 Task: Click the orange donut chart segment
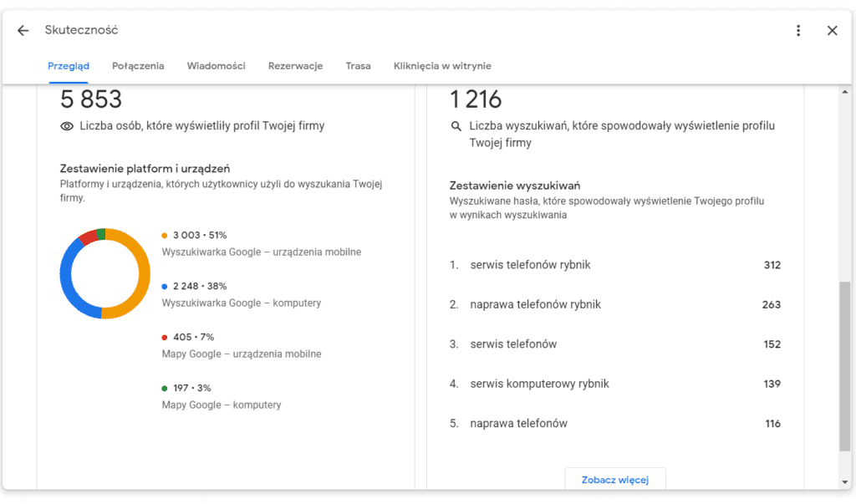click(x=144, y=273)
